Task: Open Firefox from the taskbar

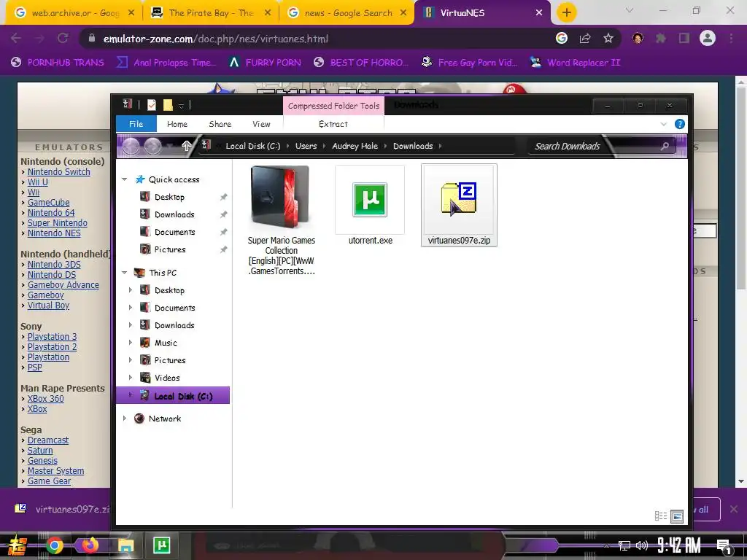Action: [x=90, y=545]
